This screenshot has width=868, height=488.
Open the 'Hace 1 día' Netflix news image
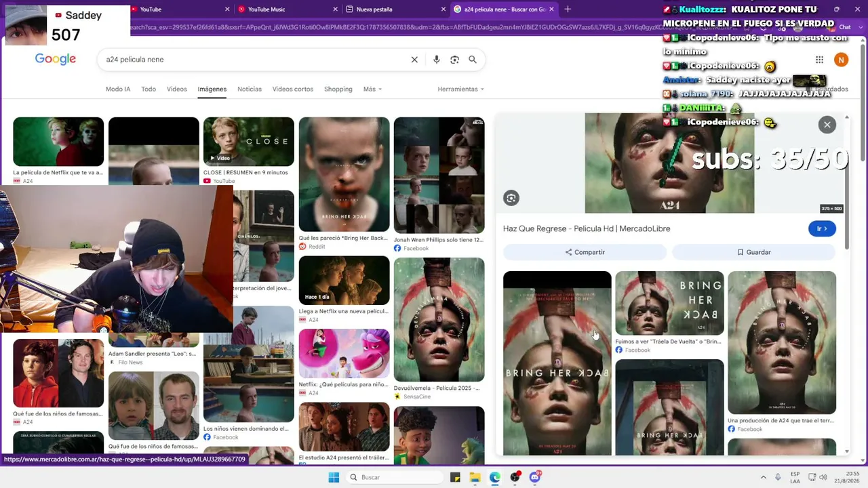click(x=344, y=281)
